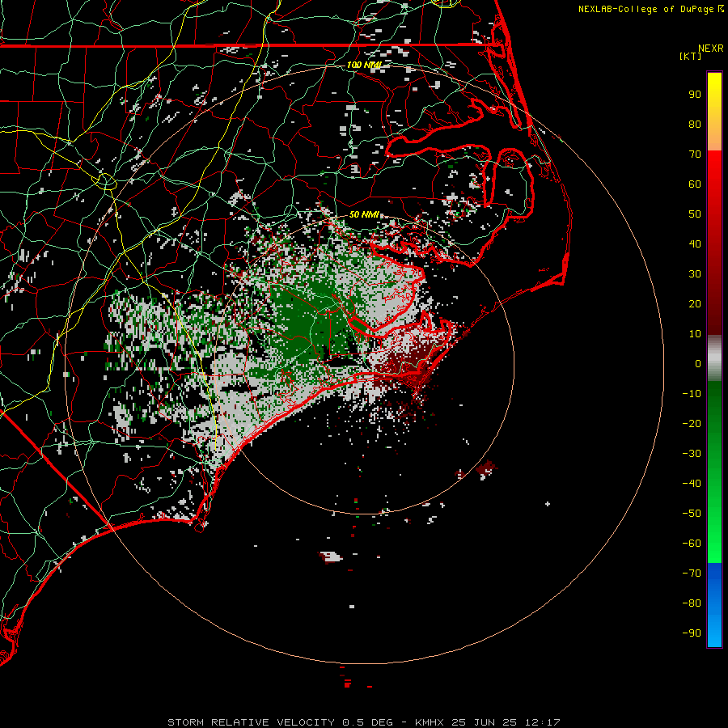Click the -10 scale label

(x=692, y=394)
